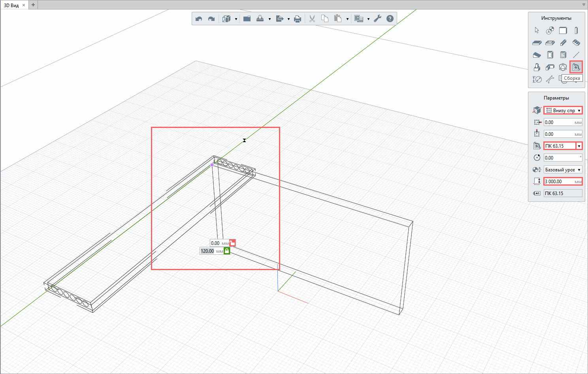Screen dimensions: 588x374
Task: Open the 'Базовый уров' level dropdown
Action: pyautogui.click(x=563, y=170)
